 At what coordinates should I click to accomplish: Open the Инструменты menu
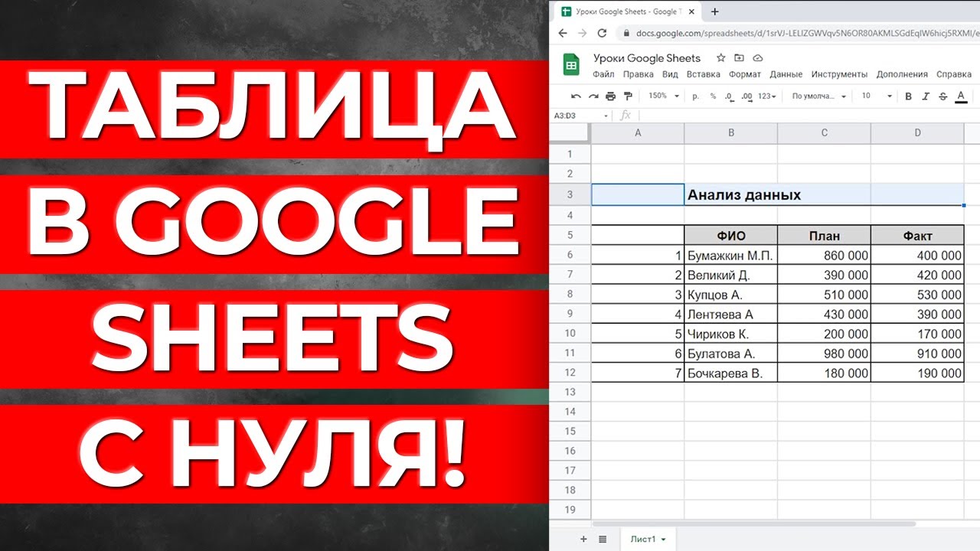[839, 74]
